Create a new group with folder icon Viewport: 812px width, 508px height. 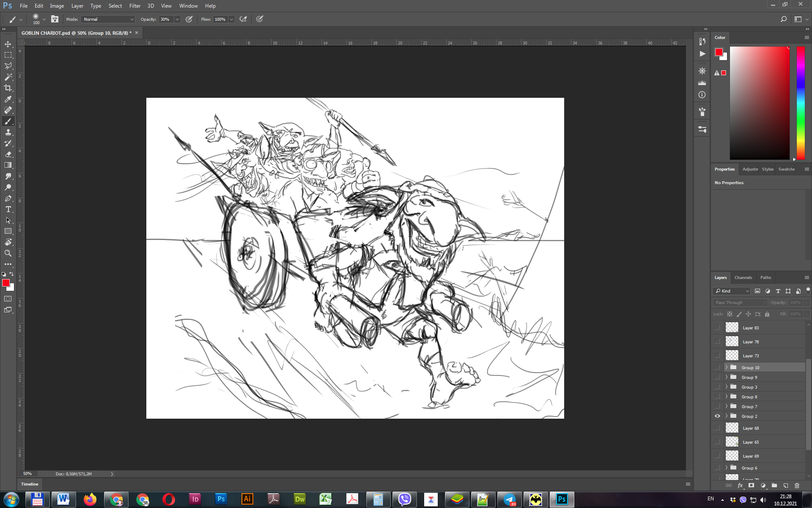774,486
